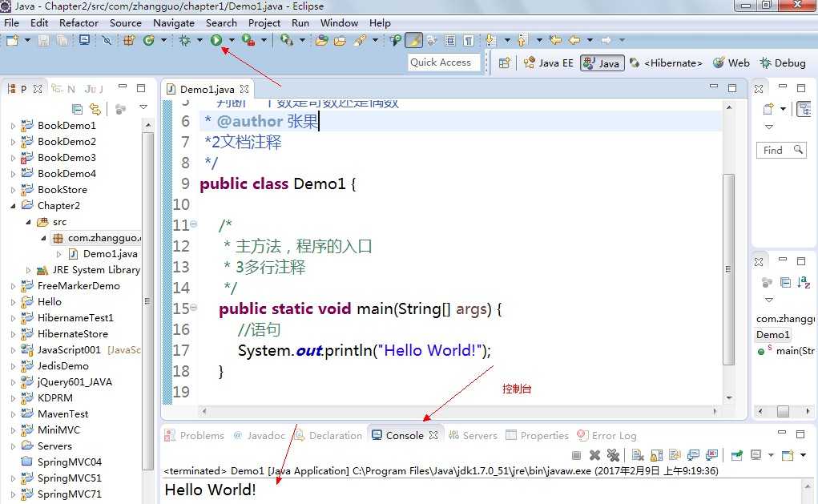
Task: Click the terminate stop square in Console
Action: coord(576,455)
